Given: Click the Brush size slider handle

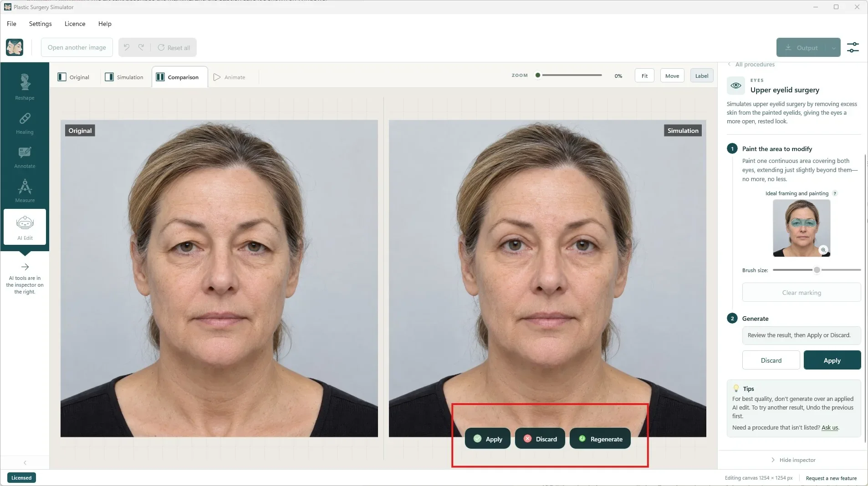Looking at the screenshot, I should point(817,270).
